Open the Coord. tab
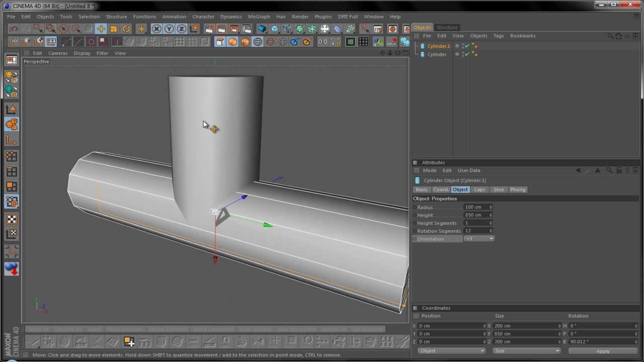The width and height of the screenshot is (644, 362). tap(441, 190)
